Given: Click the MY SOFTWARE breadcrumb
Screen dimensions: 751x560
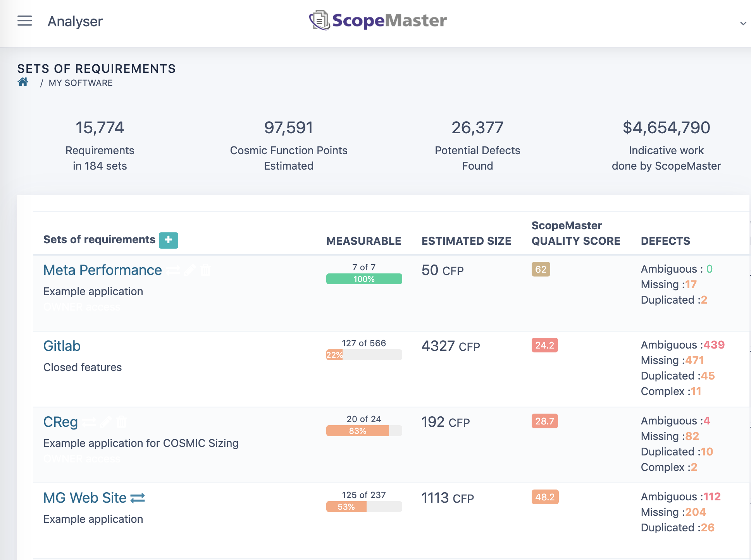Looking at the screenshot, I should [x=81, y=83].
